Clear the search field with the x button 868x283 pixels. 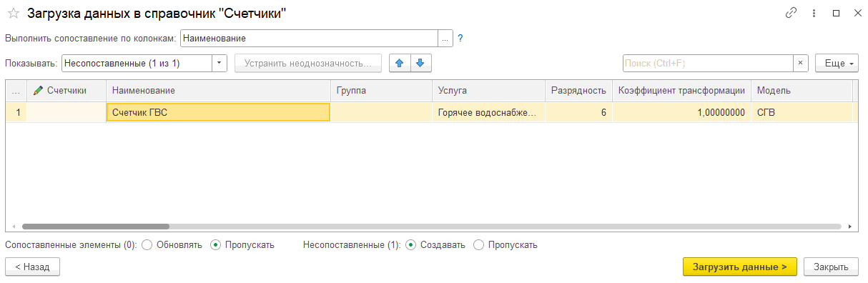tap(801, 63)
